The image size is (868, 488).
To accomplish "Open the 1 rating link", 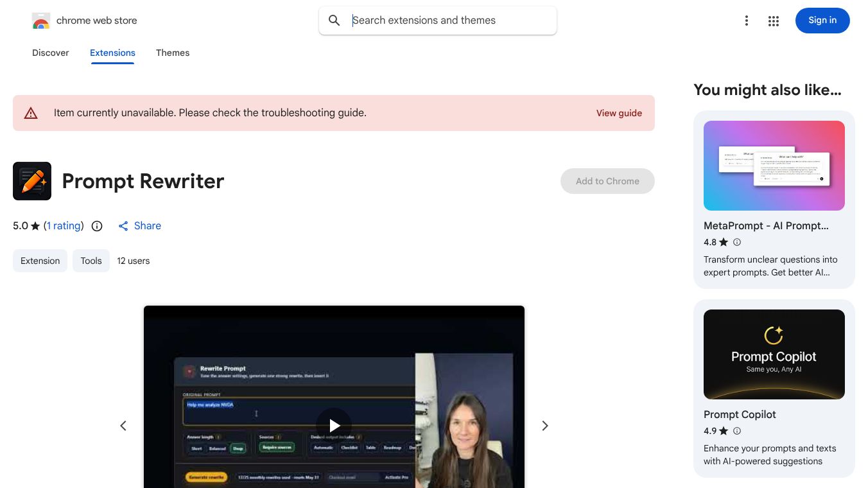I will pos(64,226).
